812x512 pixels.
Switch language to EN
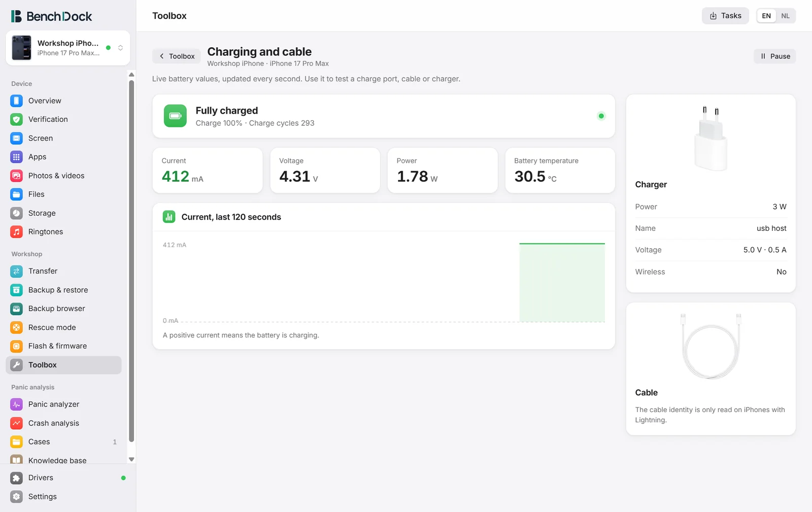click(766, 16)
